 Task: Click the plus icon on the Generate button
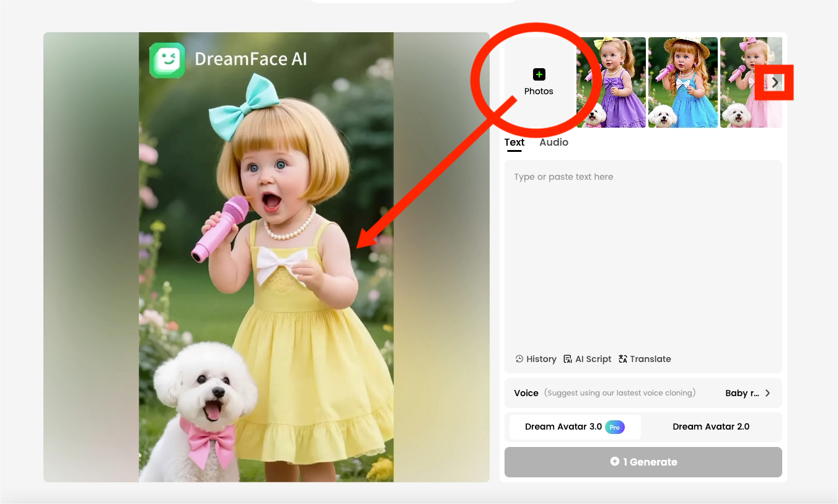pyautogui.click(x=614, y=462)
